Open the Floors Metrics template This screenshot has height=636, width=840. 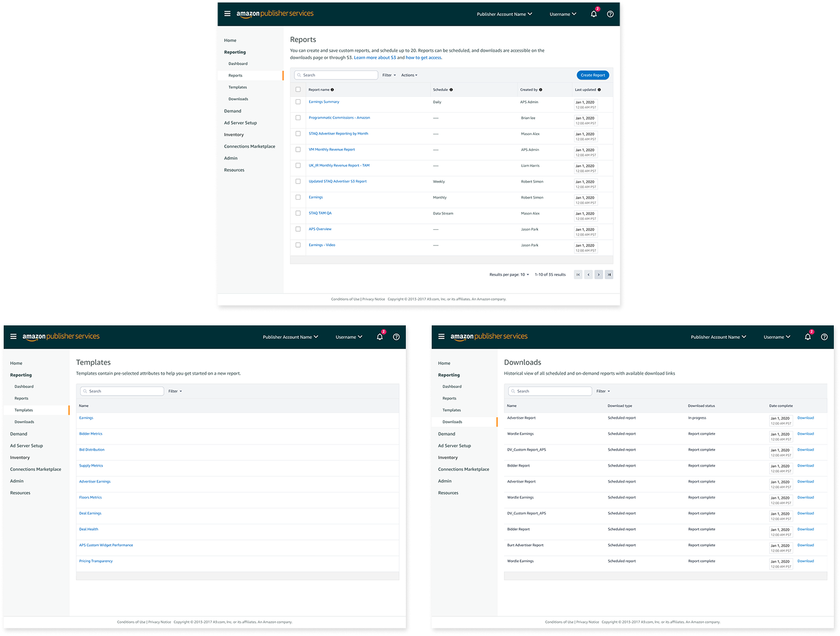[91, 498]
